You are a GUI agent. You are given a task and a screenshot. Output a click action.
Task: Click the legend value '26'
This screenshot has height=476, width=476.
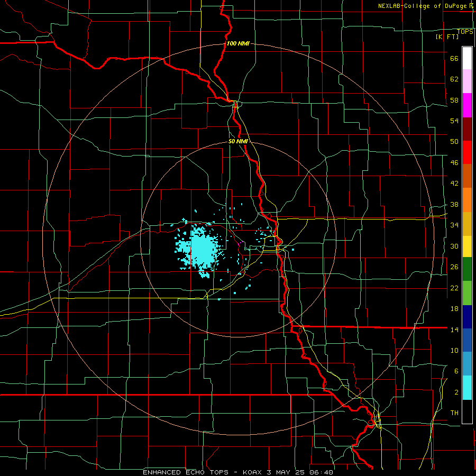pyautogui.click(x=454, y=267)
